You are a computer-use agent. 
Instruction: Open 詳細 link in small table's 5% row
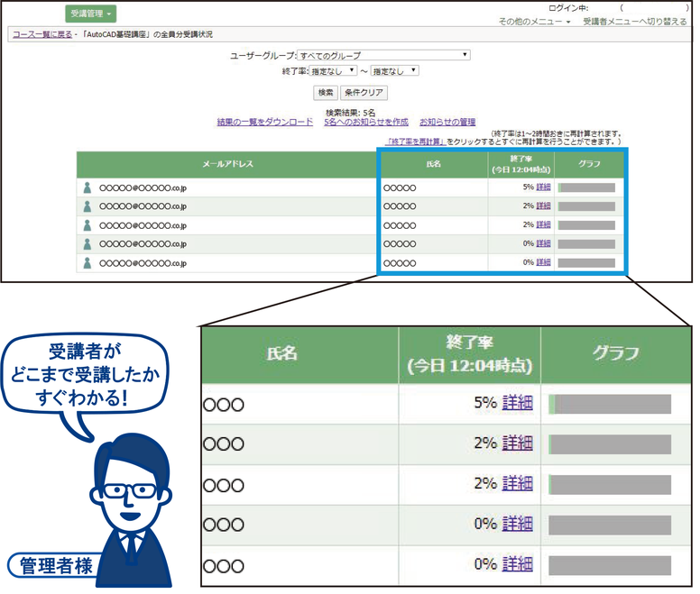[543, 187]
